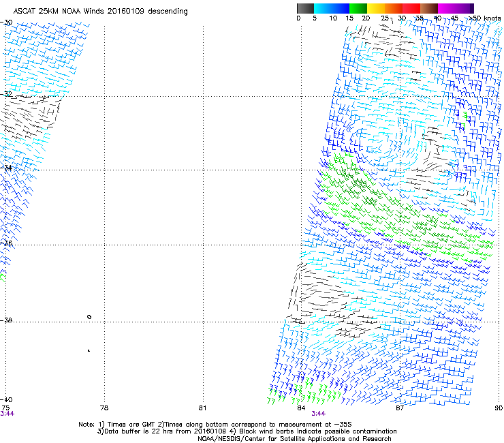Click the "10" legend scale label
This screenshot has width=504, height=443.
click(333, 18)
